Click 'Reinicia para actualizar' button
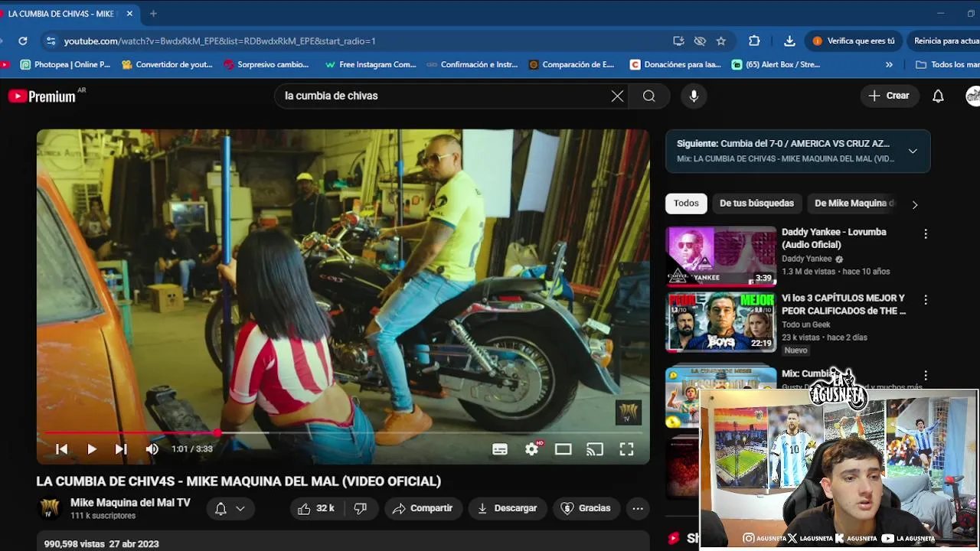The height and width of the screenshot is (551, 980). [x=943, y=41]
